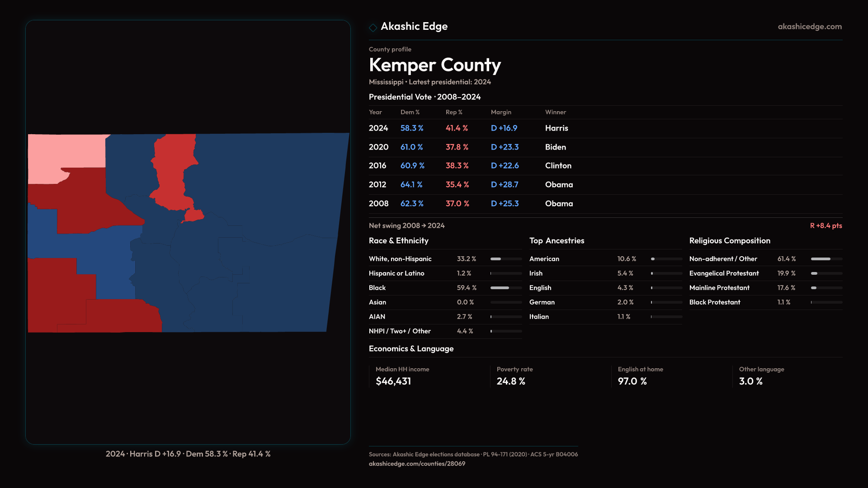Open the akashicedge.com link at top right
Image resolution: width=868 pixels, height=488 pixels.
[809, 27]
